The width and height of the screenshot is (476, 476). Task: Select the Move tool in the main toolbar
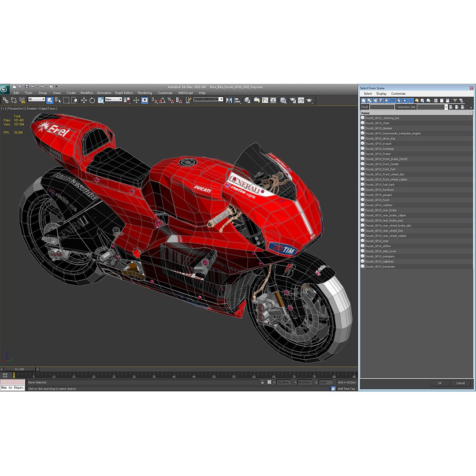84,100
